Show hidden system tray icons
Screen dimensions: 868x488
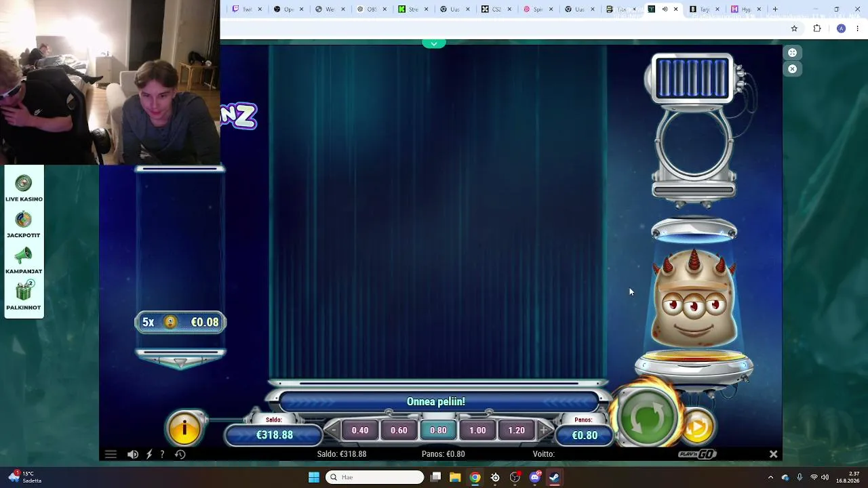tap(770, 477)
